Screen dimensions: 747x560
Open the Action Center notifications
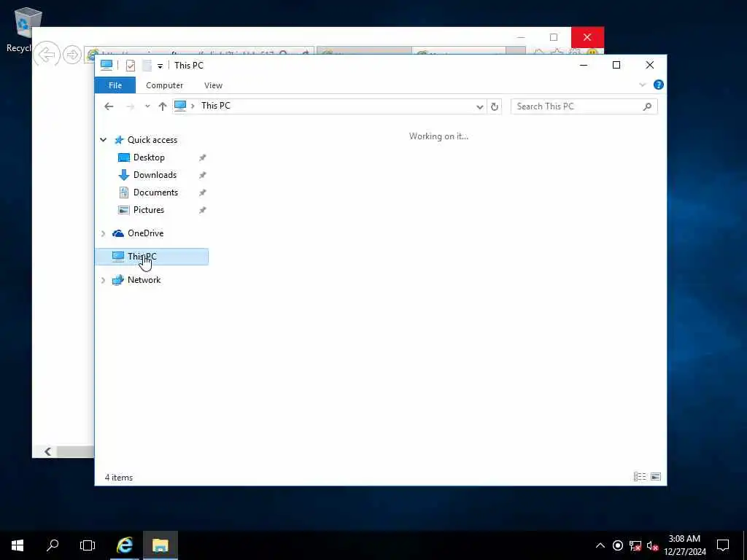point(723,545)
